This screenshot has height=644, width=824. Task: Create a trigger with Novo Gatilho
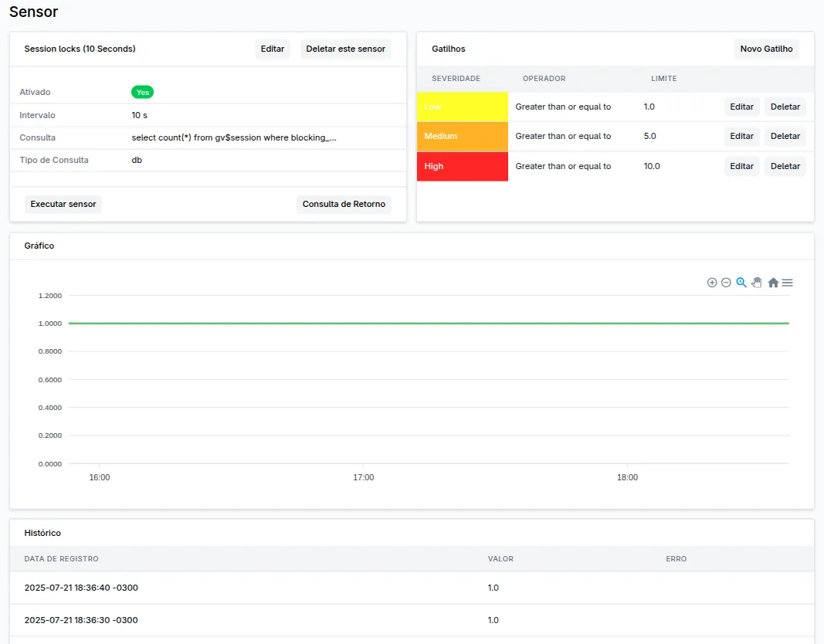766,49
